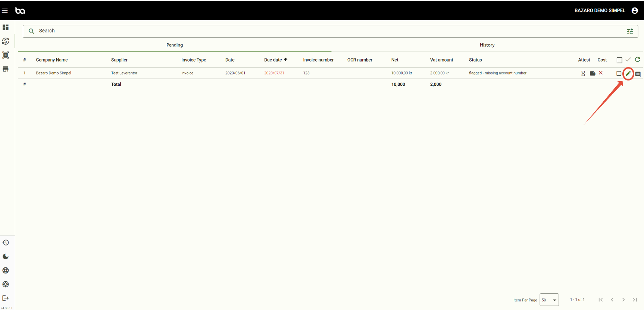
Task: Open the language globe icon
Action: pyautogui.click(x=6, y=270)
